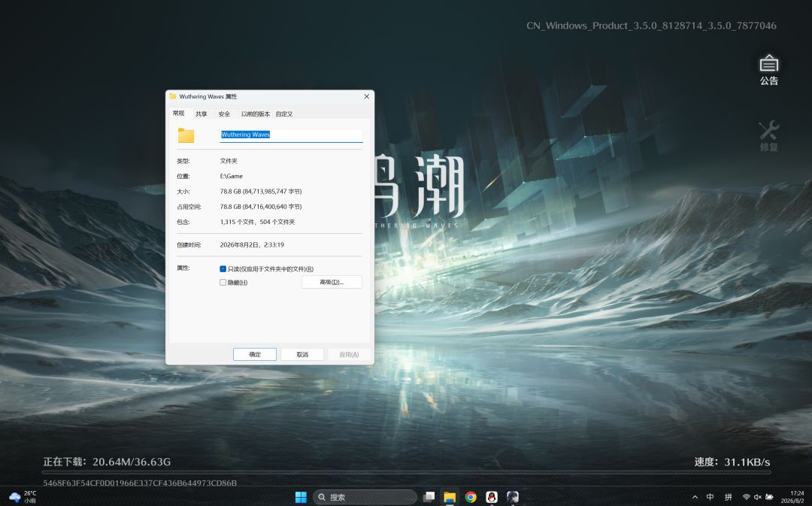
Task: Click the E:\Game location text
Action: tap(232, 176)
